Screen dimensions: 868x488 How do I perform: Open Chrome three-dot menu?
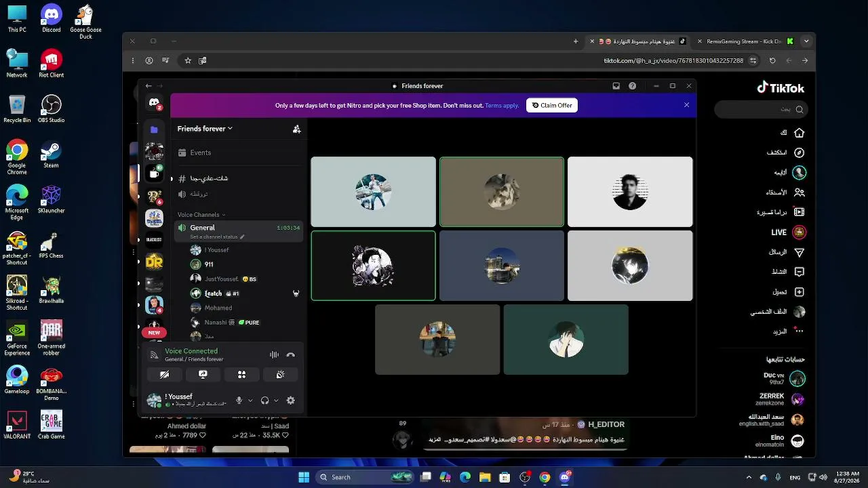click(133, 60)
